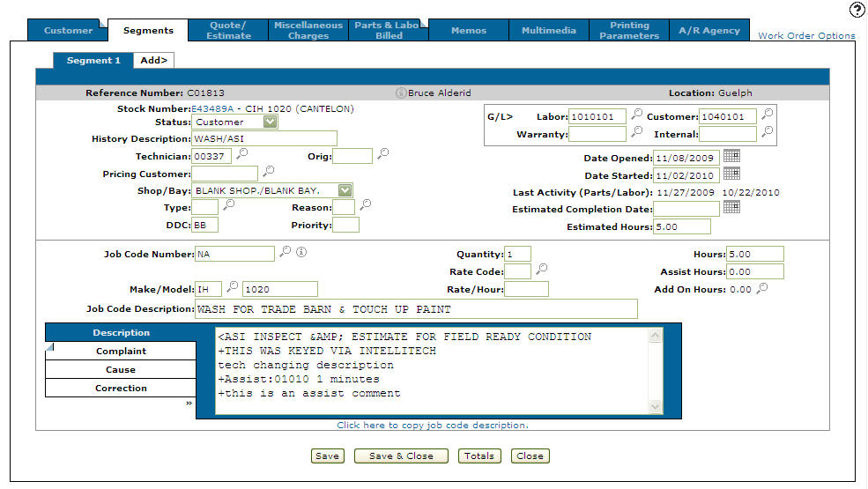
Task: Click the Work Order Options link
Action: (806, 36)
